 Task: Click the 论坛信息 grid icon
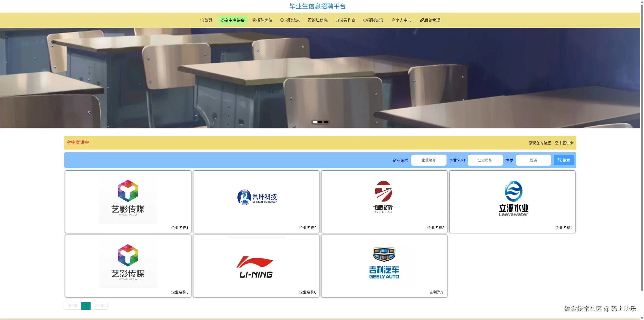click(x=310, y=20)
